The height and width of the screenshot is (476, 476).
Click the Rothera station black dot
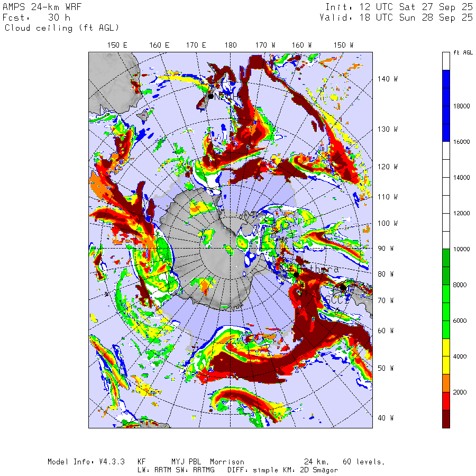click(x=296, y=274)
